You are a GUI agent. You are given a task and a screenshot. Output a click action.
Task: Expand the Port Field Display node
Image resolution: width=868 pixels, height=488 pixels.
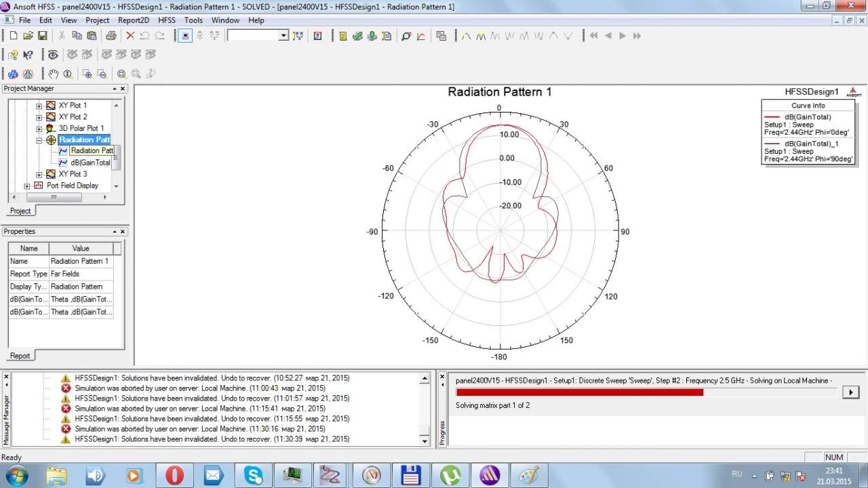click(27, 186)
